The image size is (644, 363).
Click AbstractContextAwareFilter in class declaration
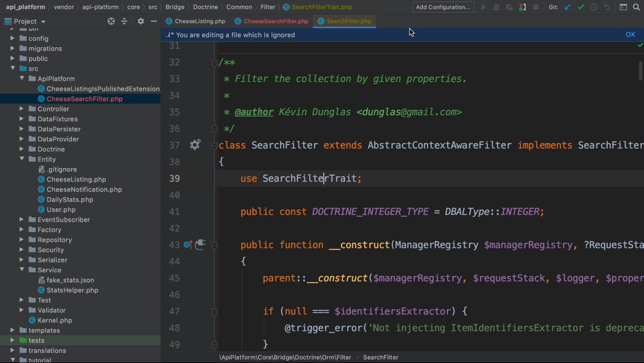[x=439, y=145]
